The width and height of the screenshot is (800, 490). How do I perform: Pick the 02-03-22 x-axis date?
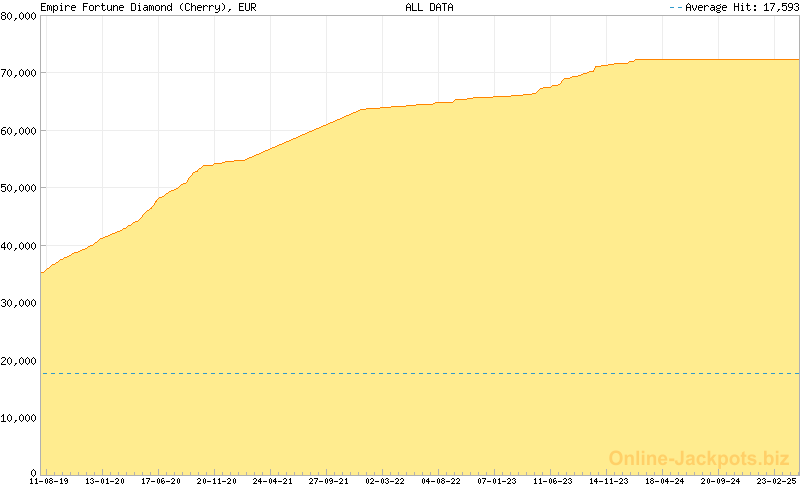point(385,481)
